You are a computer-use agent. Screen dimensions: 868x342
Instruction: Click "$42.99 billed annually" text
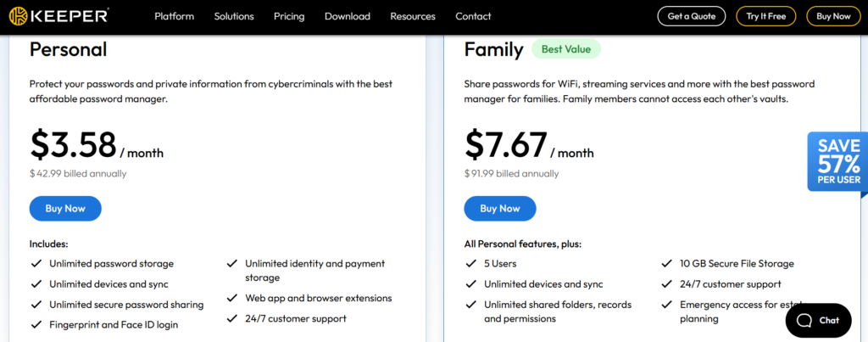tap(78, 173)
